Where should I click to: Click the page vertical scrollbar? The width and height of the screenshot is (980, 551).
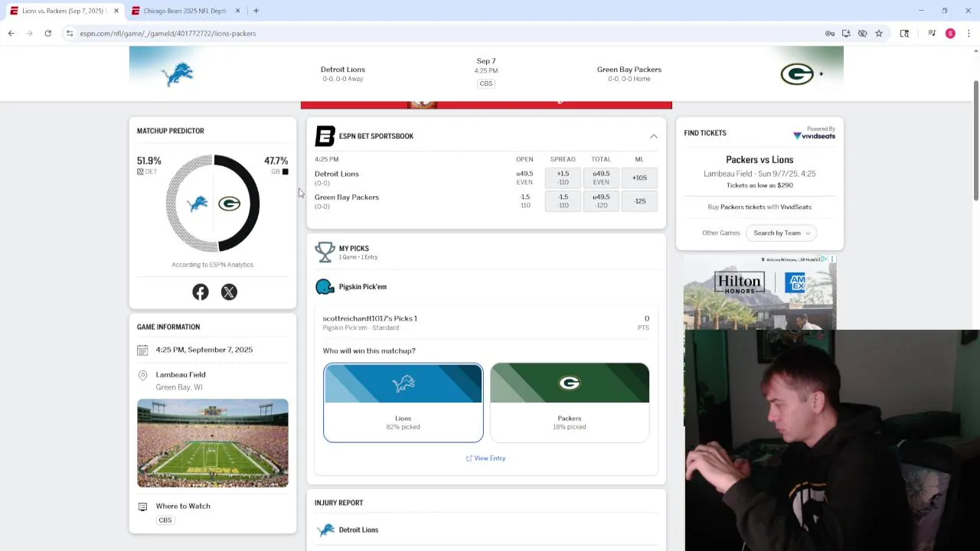click(x=975, y=142)
